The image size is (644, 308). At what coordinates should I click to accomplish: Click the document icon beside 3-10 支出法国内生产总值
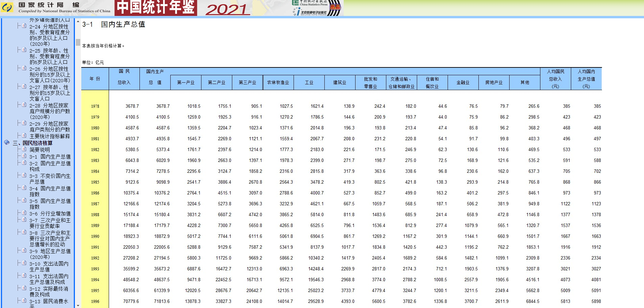click(24, 263)
